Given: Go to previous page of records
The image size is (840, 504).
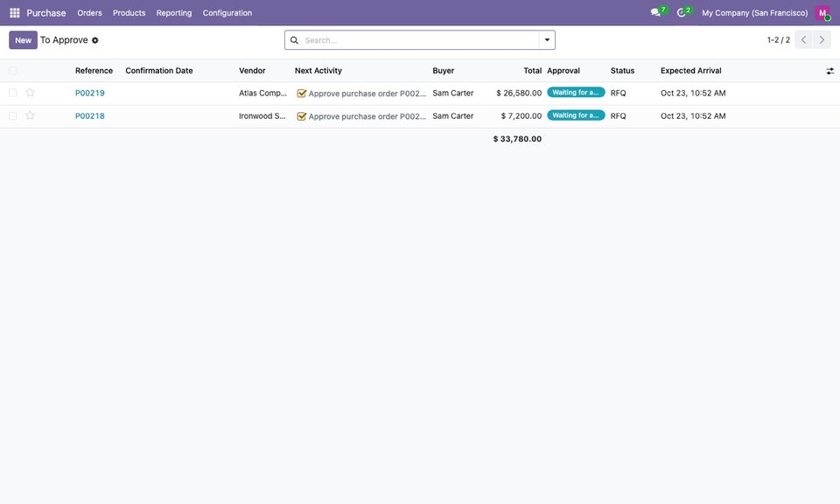Looking at the screenshot, I should click(x=803, y=39).
